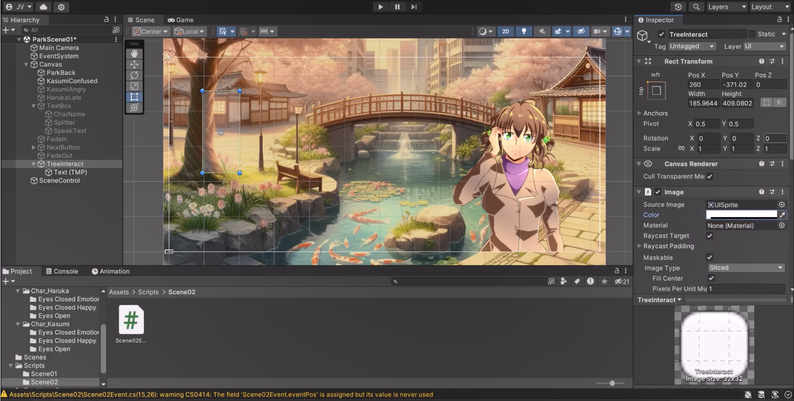Viewport: 794px width, 401px height.
Task: Collapse the TextBox hierarchy item
Action: coord(33,106)
